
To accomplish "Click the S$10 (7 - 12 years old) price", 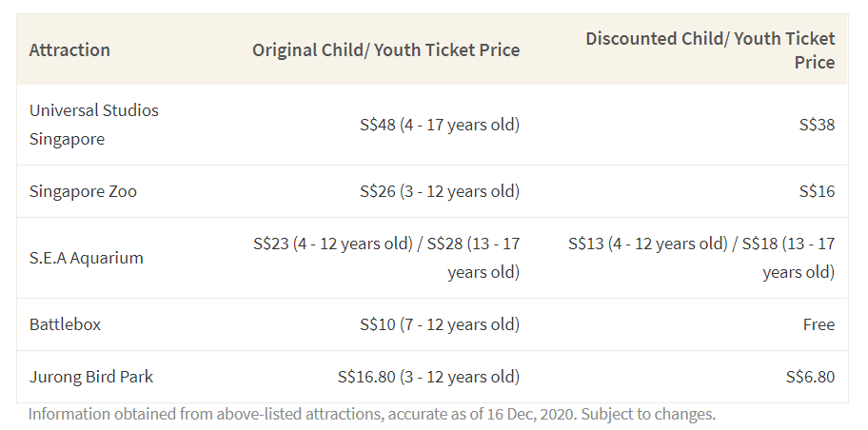I will click(x=440, y=324).
